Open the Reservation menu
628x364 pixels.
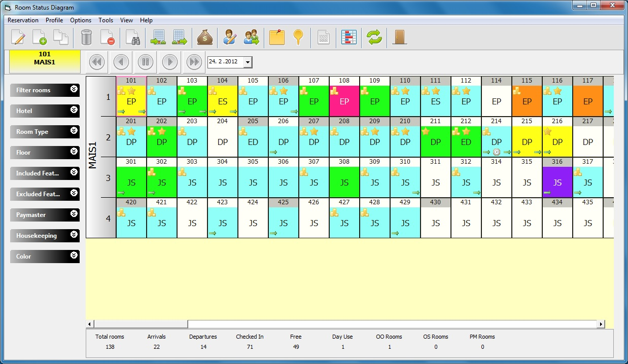[x=23, y=20]
